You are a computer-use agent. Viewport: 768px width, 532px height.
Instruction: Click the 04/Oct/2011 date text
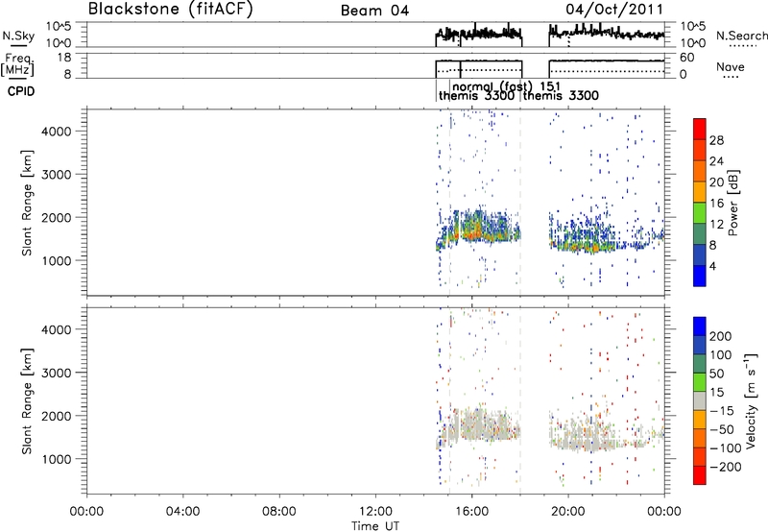[x=614, y=10]
